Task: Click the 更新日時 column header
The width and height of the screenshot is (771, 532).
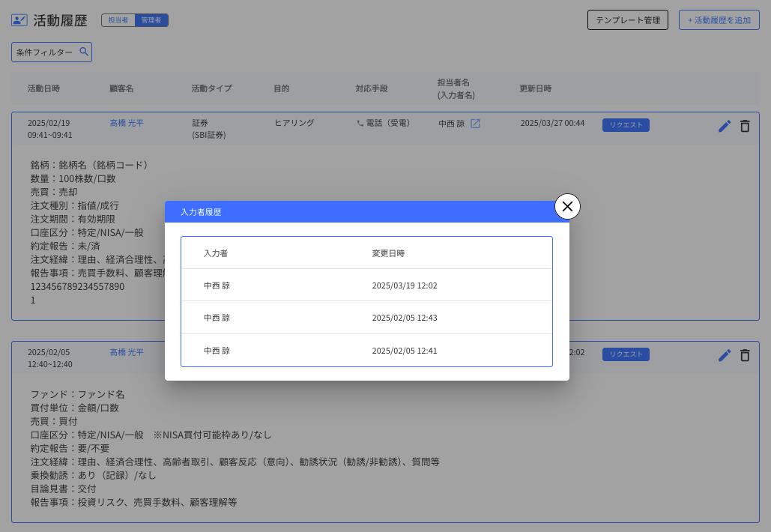Action: click(x=536, y=88)
